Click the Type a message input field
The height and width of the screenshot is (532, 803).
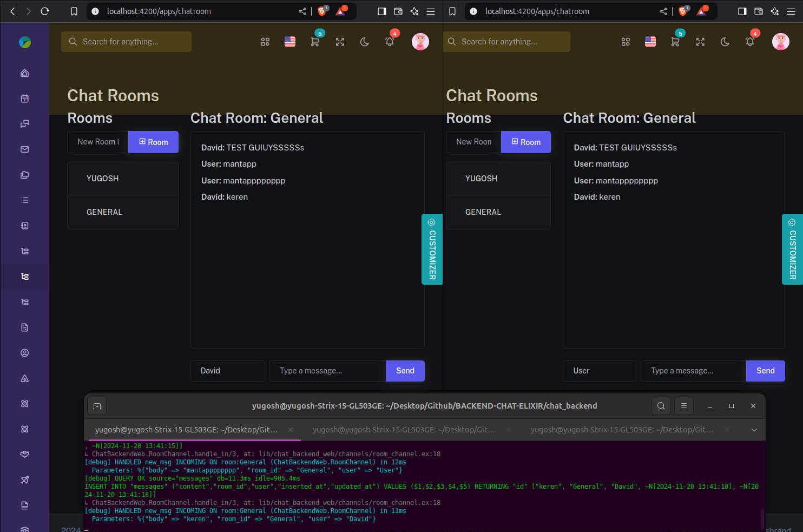click(x=327, y=371)
